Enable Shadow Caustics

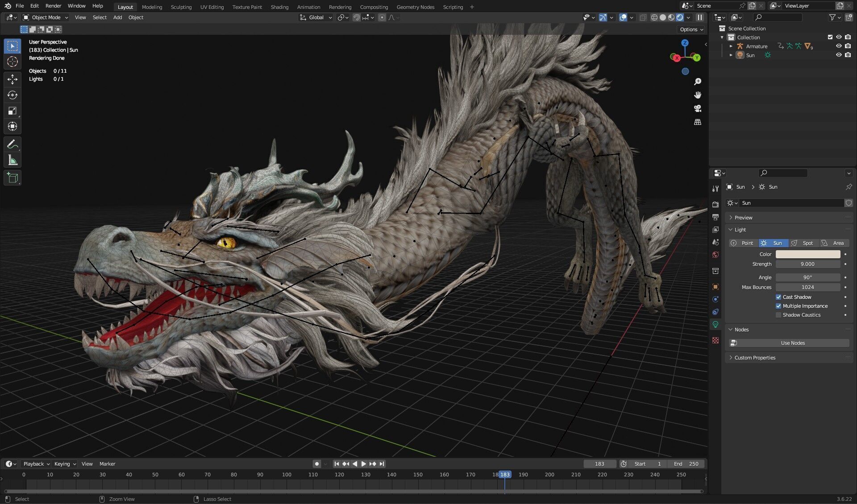click(778, 315)
